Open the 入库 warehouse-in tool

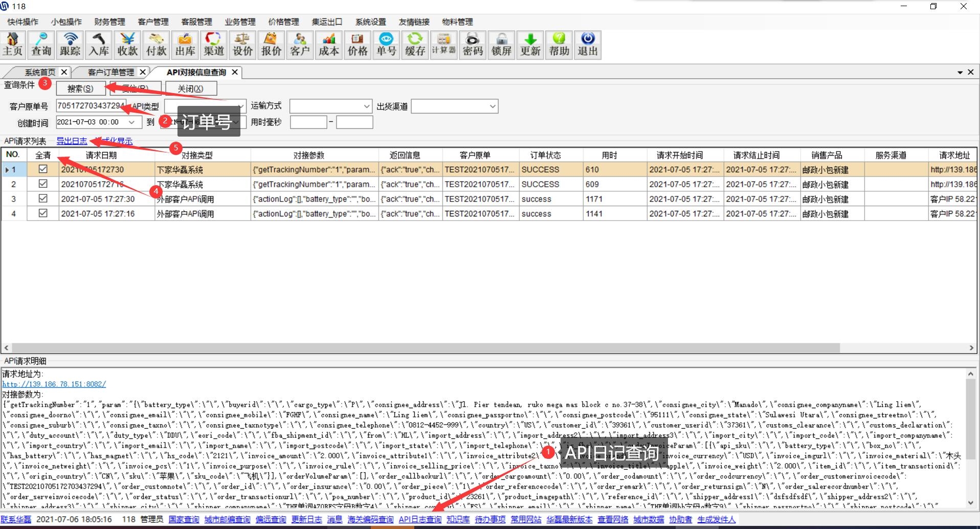(x=99, y=45)
